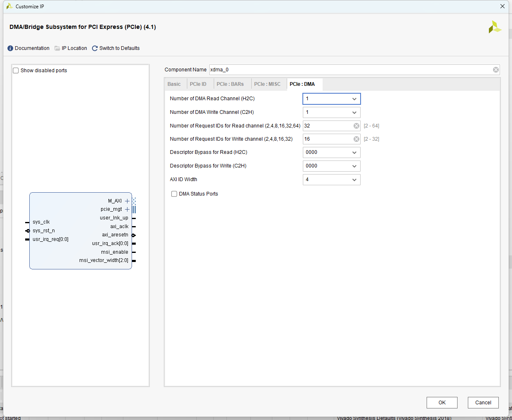Switch to the PCIe ID tab

click(x=198, y=84)
